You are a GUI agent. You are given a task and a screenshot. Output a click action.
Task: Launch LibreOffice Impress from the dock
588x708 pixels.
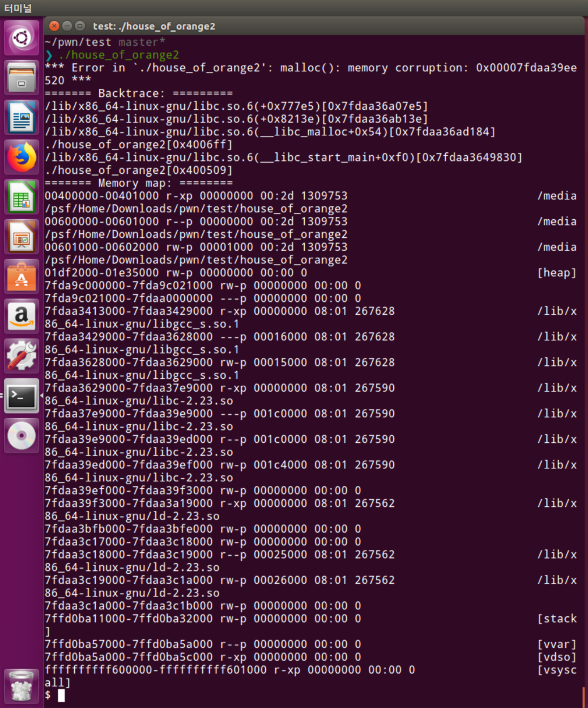(x=22, y=236)
